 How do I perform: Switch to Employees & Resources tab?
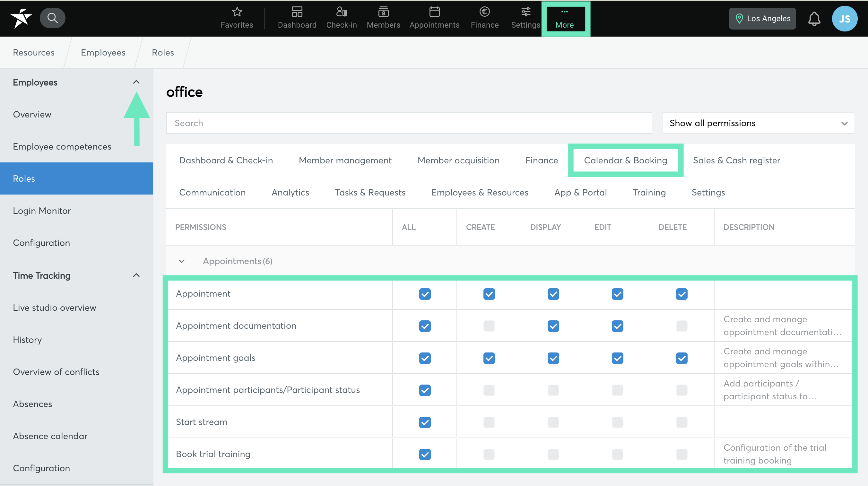pyautogui.click(x=480, y=193)
